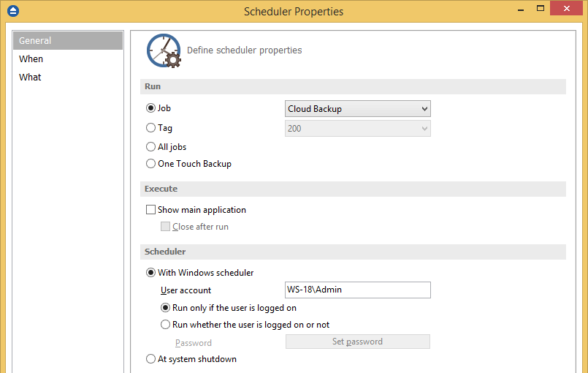This screenshot has width=588, height=373.
Task: Select Run whether user is logged on or not
Action: [x=166, y=325]
